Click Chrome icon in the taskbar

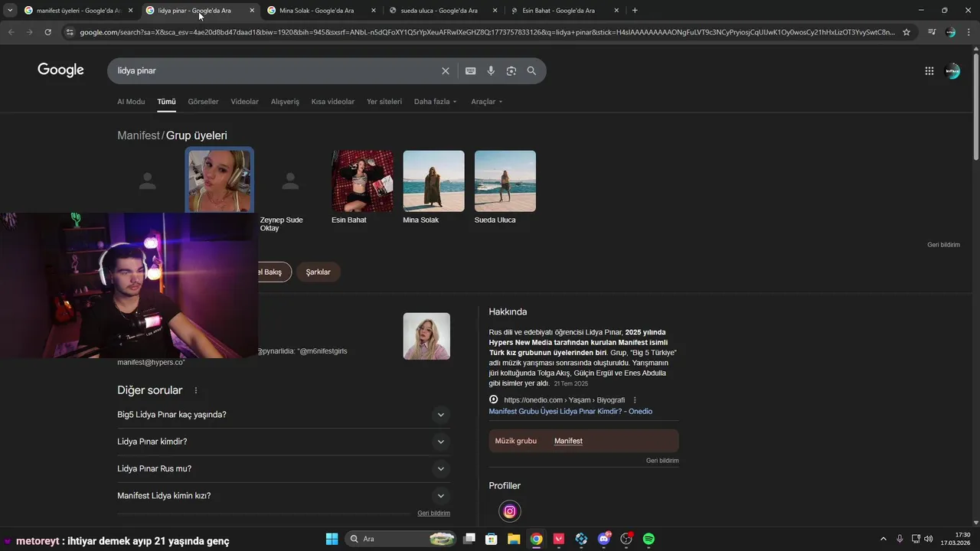[537, 539]
